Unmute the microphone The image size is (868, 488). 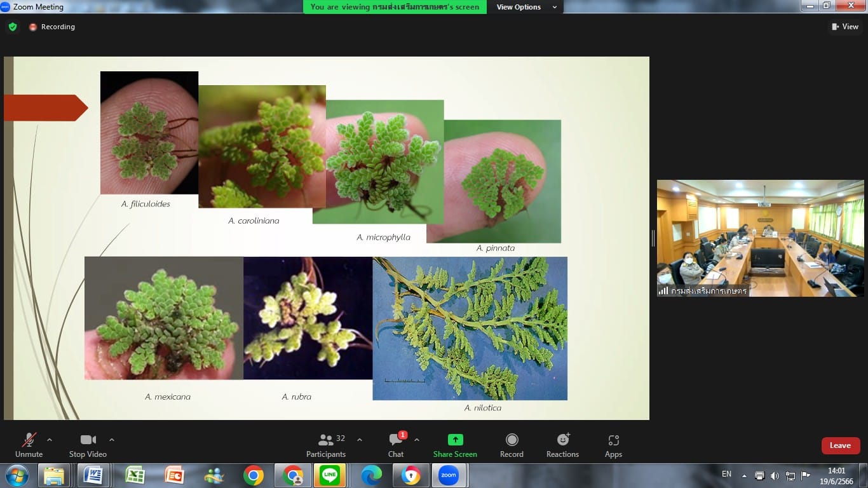click(29, 445)
